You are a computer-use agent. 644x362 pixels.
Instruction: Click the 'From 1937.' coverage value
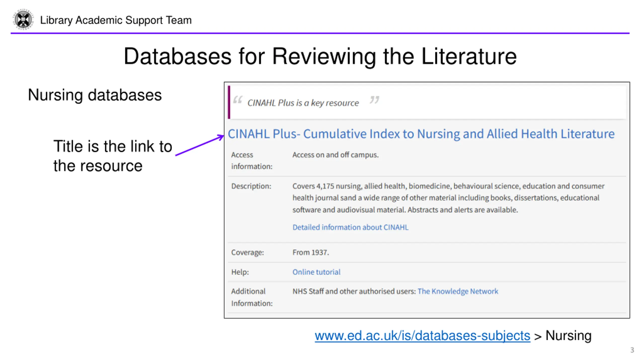click(310, 252)
